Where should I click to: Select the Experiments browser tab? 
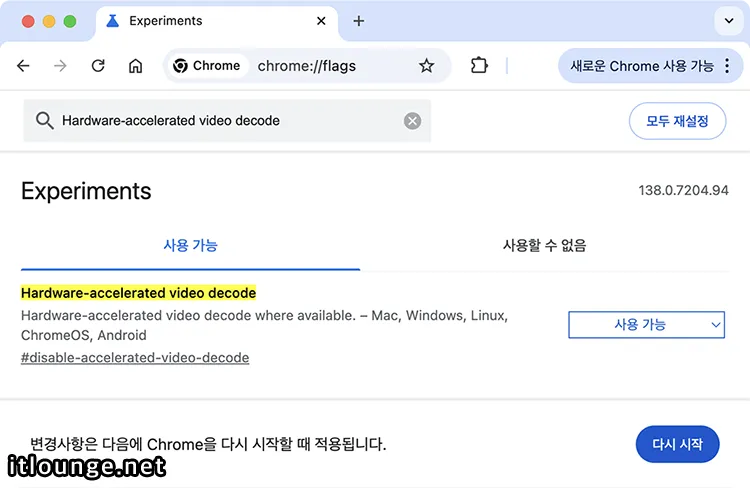point(216,22)
